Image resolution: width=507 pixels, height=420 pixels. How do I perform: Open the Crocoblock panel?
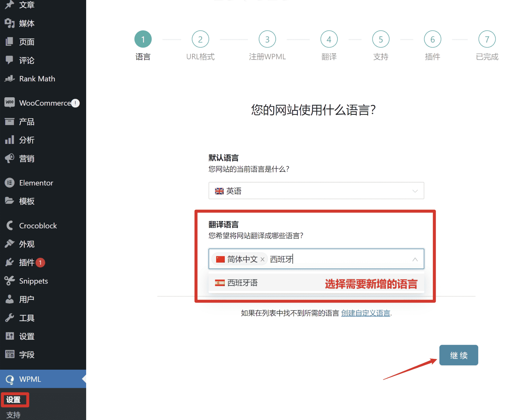coord(38,225)
